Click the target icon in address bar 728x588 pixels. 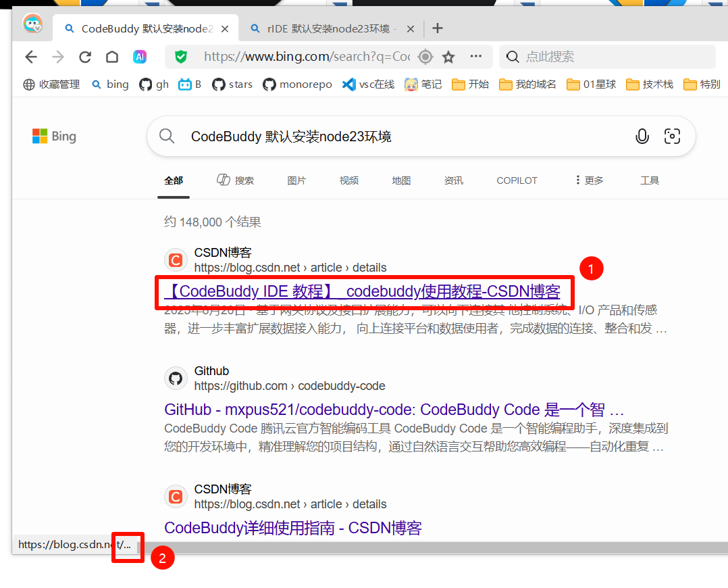pyautogui.click(x=425, y=57)
